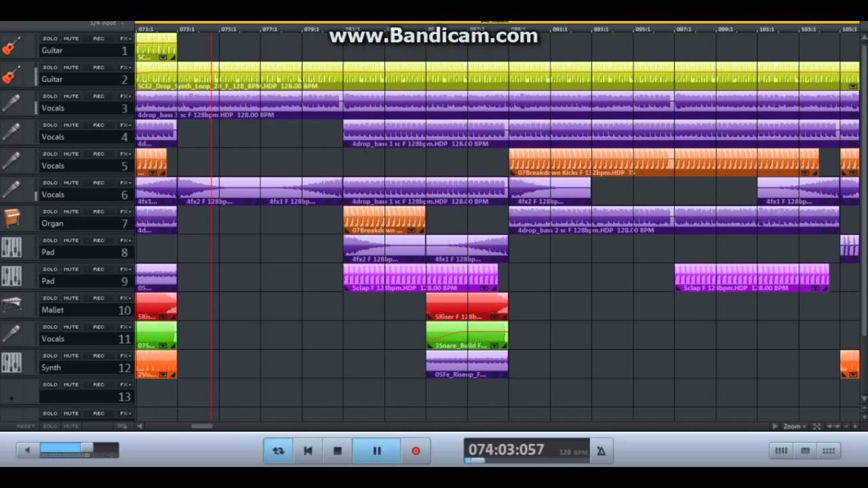This screenshot has width=868, height=488.
Task: Click the horizontal timeline scrollbar thumb
Action: (201, 426)
